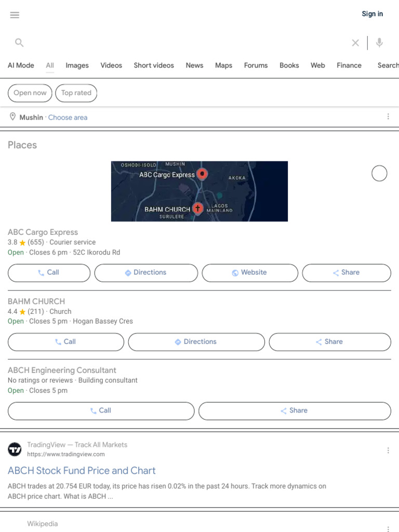Select the All results tab
399x532 pixels.
tap(50, 65)
